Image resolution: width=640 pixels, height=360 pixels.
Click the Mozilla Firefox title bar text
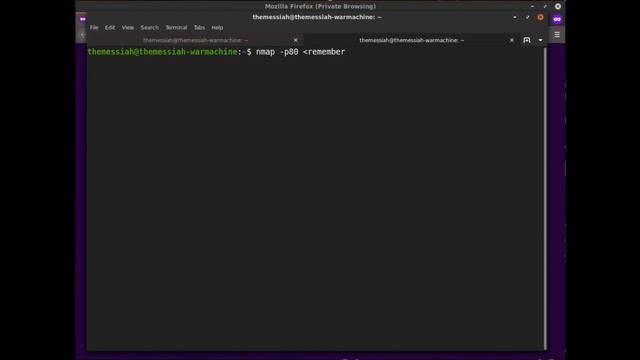pos(320,7)
